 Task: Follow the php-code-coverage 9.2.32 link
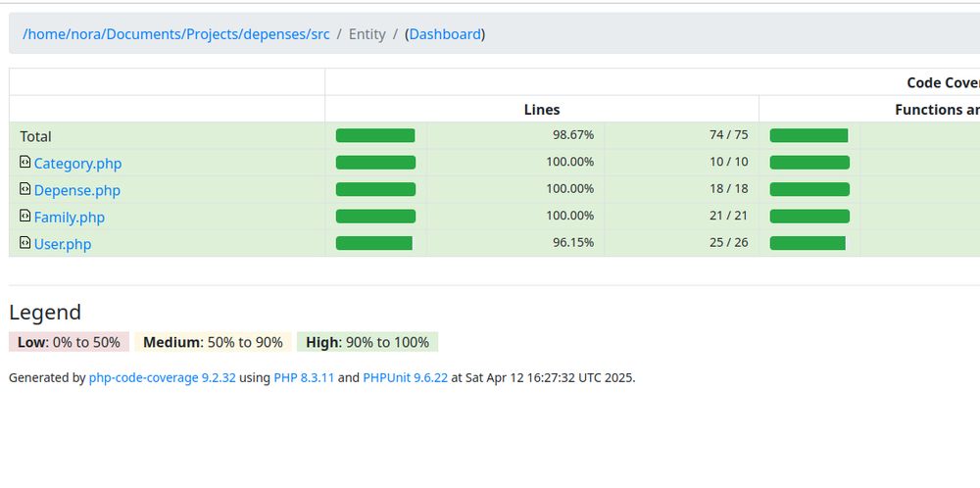tap(162, 377)
